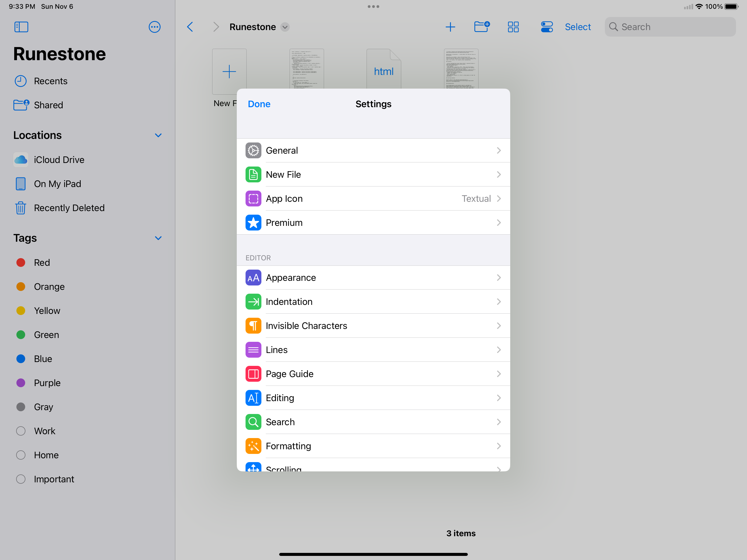Click the plus icon to create a new document
The width and height of the screenshot is (747, 560).
coord(450,27)
